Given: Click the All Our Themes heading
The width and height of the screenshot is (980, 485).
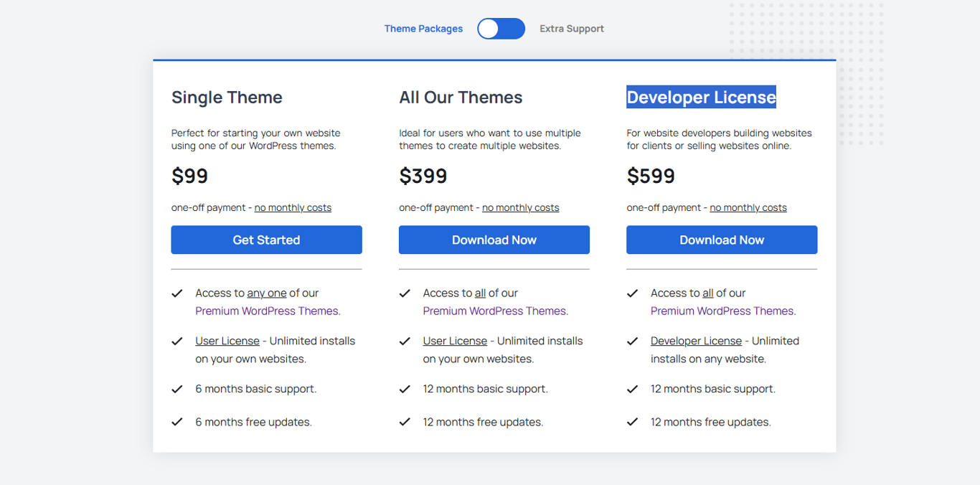Looking at the screenshot, I should click(461, 97).
